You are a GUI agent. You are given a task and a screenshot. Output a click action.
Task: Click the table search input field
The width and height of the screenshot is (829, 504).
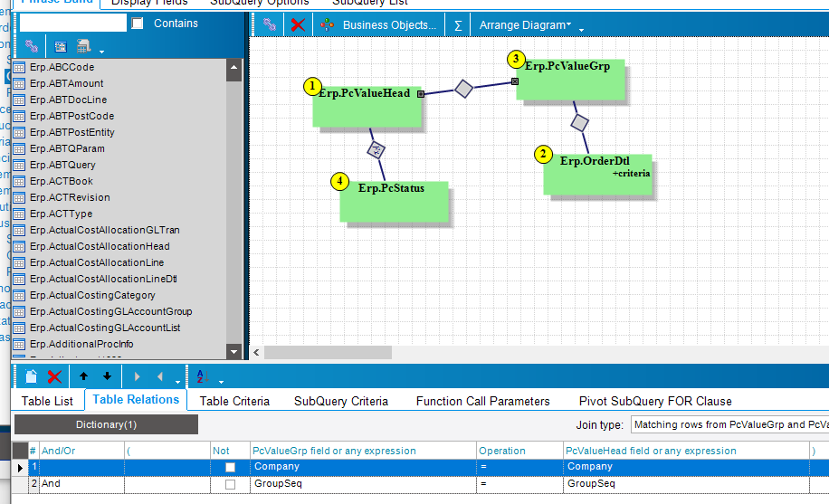(x=73, y=24)
